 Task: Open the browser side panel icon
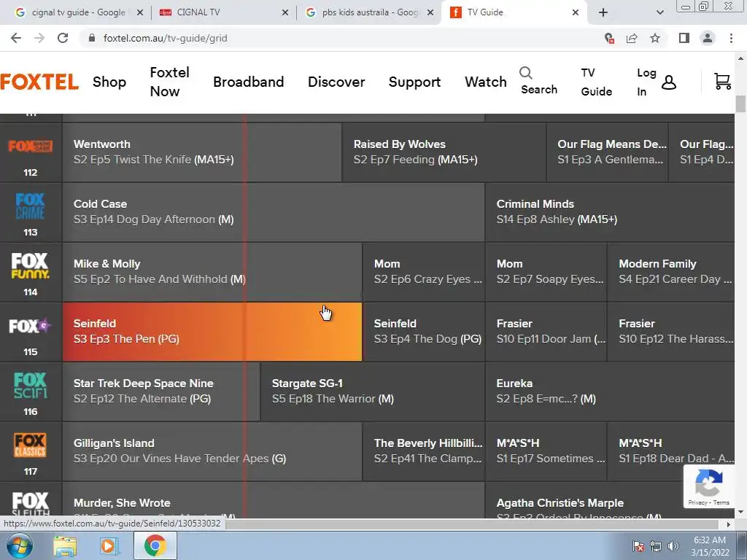coord(684,38)
